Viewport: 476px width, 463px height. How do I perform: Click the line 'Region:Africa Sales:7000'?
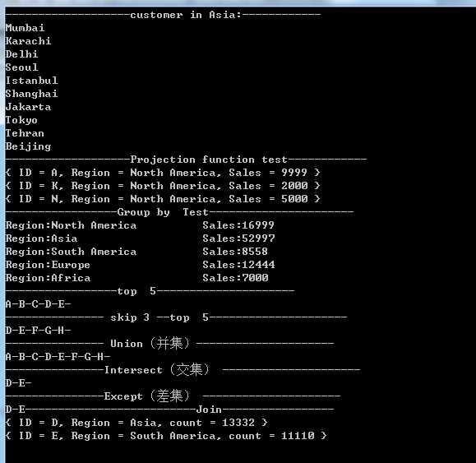coord(136,278)
